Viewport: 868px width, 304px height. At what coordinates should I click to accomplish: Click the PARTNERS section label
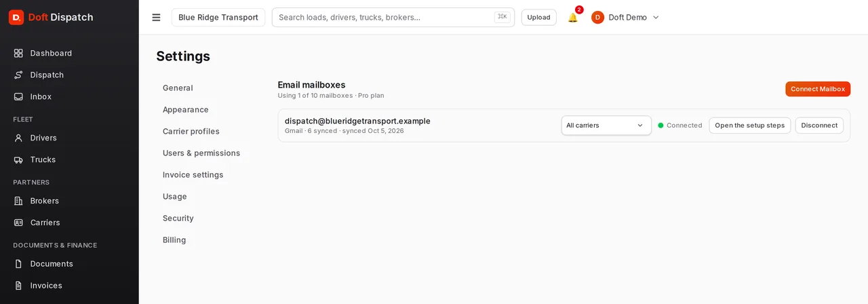click(31, 183)
